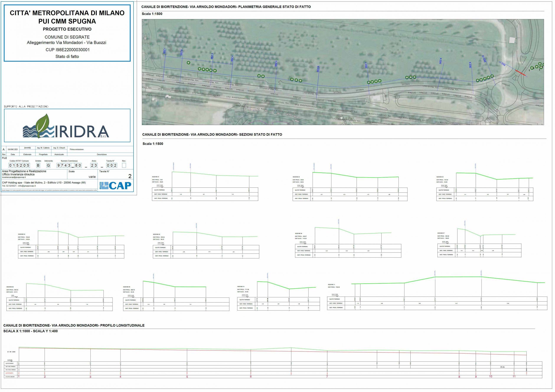Screen dimensions: 555x392
Task: Click the 'SEZ 3' label on the plan
Action: (x=212, y=56)
